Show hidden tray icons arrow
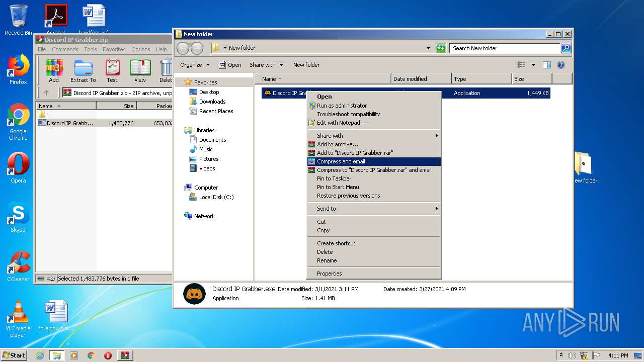Image resolution: width=644 pixels, height=362 pixels. (561, 355)
